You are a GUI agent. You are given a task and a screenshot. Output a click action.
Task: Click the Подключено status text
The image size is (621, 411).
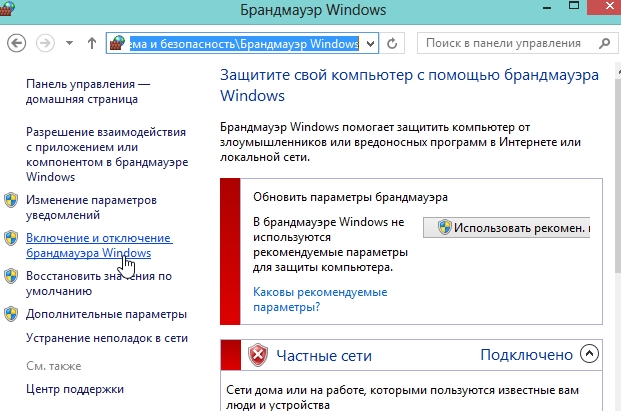(x=526, y=355)
